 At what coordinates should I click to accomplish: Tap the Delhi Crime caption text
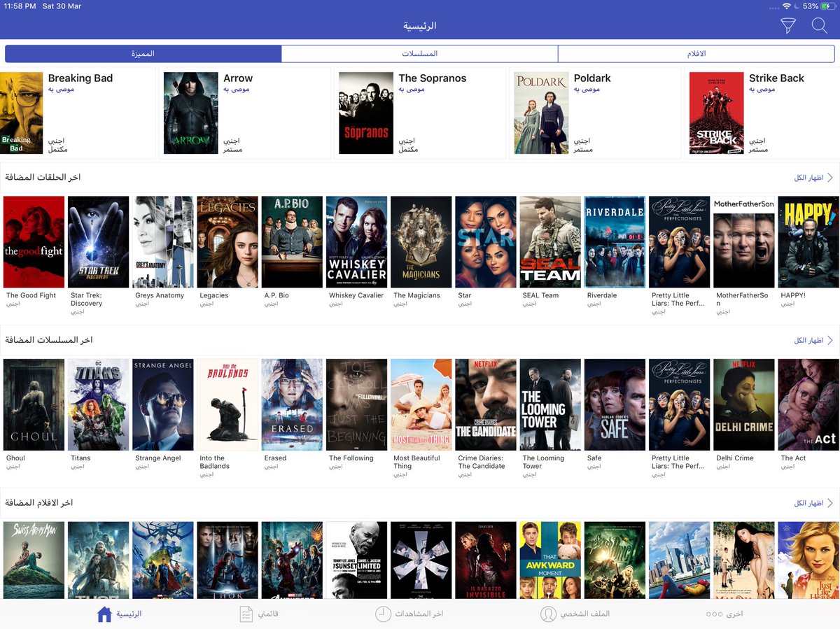click(735, 458)
